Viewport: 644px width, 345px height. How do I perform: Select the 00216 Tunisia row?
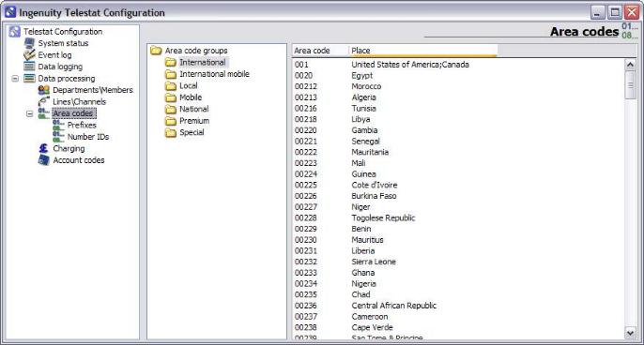click(x=458, y=109)
